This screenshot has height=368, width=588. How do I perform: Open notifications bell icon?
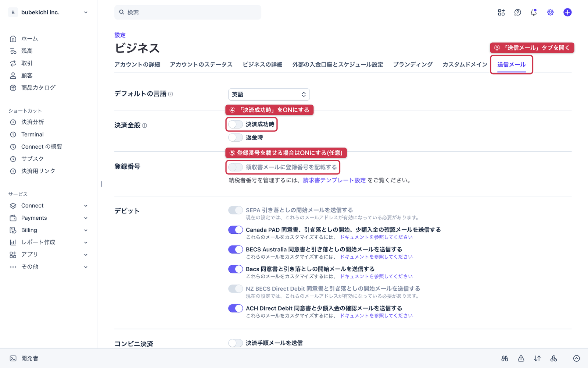click(x=534, y=13)
